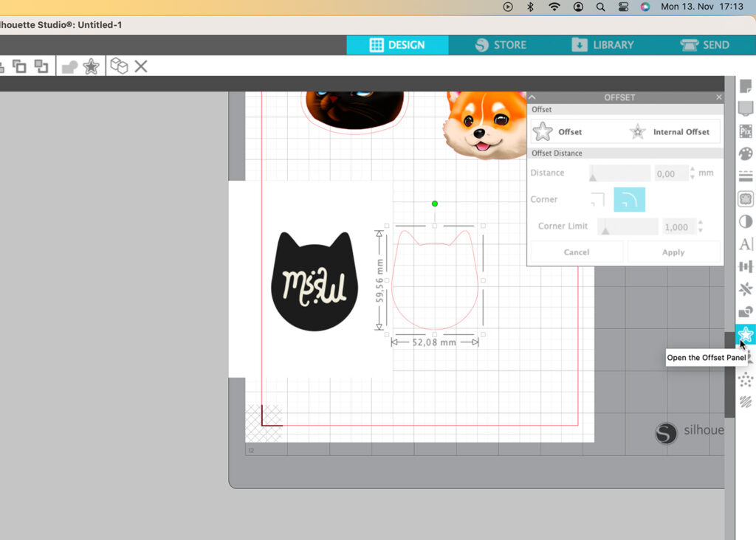The width and height of the screenshot is (756, 540).
Task: Click the Distance slider handle
Action: click(593, 177)
